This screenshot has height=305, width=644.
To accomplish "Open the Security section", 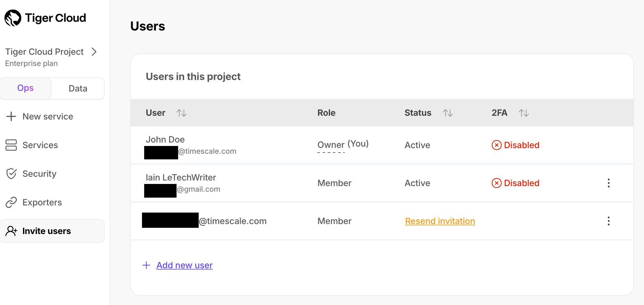I will click(x=40, y=174).
